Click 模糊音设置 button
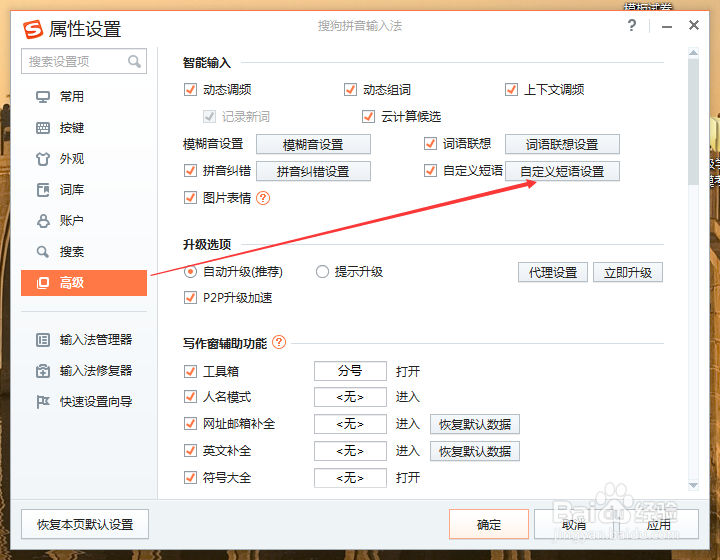The height and width of the screenshot is (560, 720). click(x=313, y=145)
